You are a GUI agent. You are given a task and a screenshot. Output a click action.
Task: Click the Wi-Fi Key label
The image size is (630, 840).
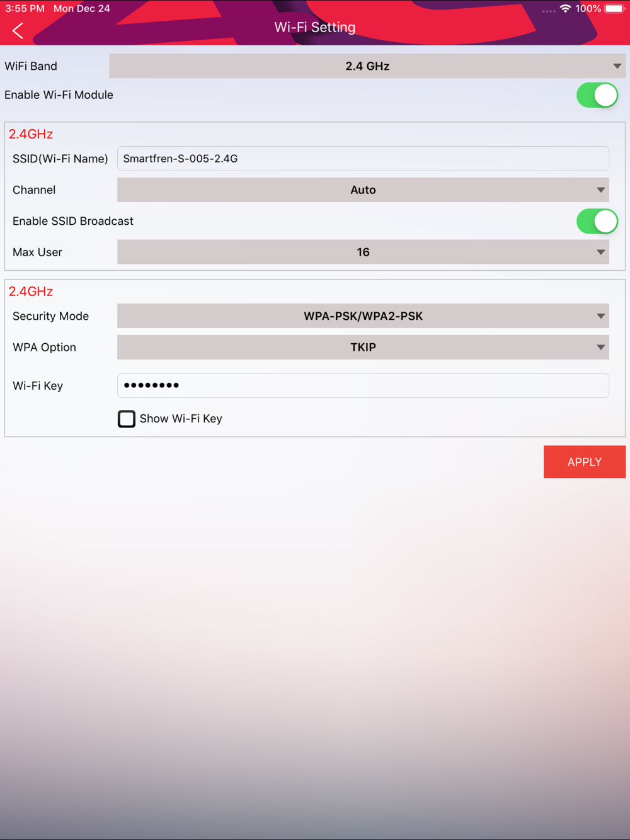click(x=38, y=385)
